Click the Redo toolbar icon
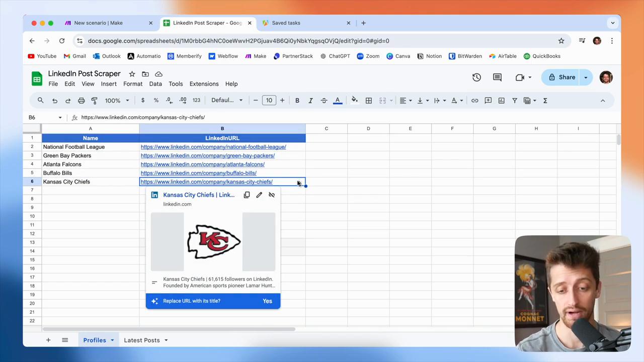644x362 pixels. tap(68, 101)
